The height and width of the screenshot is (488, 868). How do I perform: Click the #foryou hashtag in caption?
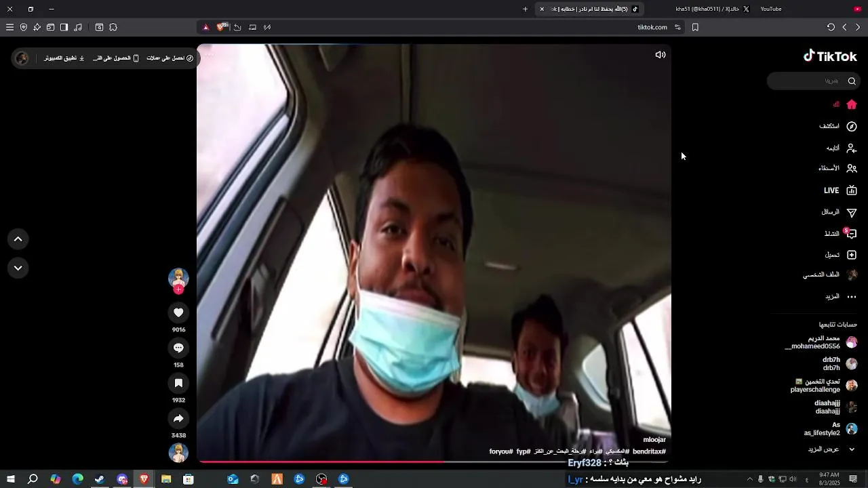tap(501, 451)
